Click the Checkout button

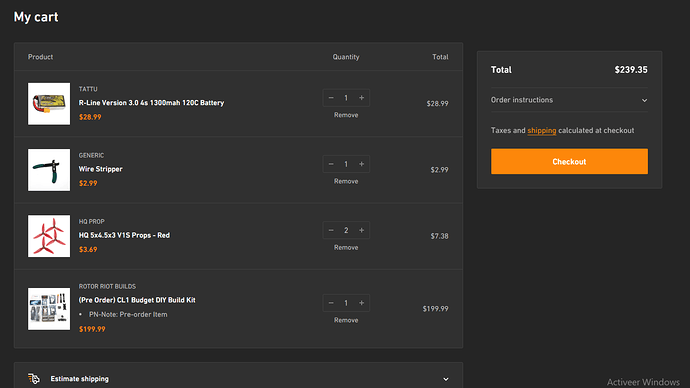tap(569, 161)
